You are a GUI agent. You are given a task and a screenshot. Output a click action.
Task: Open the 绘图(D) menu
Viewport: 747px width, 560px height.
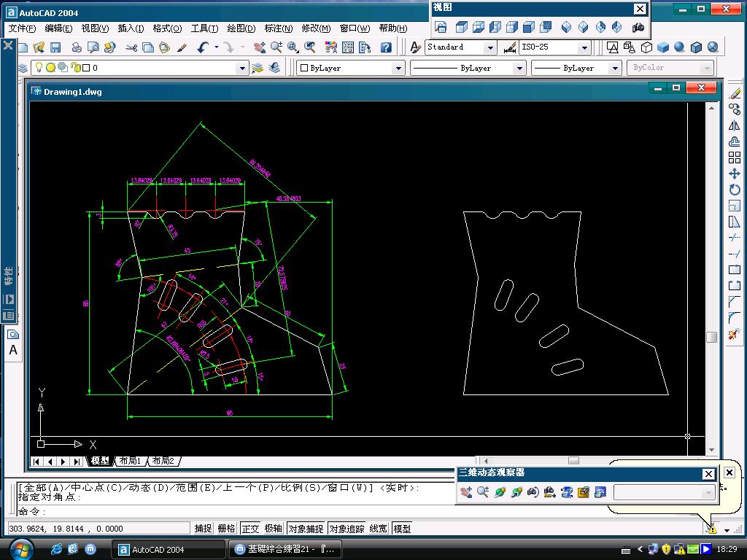[x=241, y=28]
